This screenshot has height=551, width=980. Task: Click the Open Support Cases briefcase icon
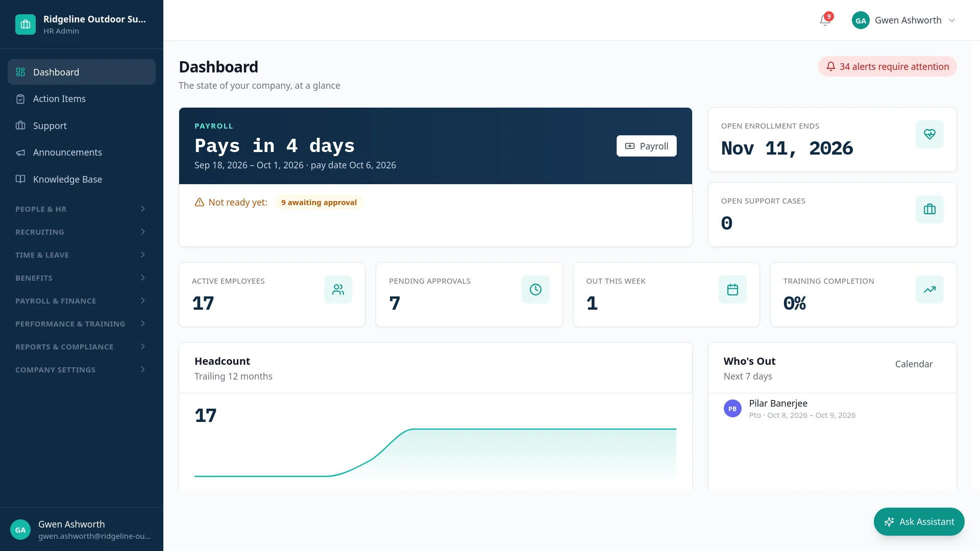point(929,209)
